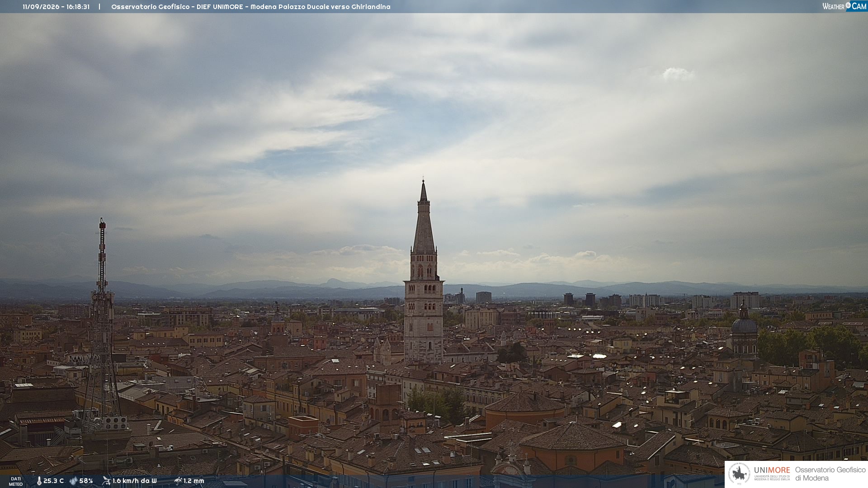Click the Ghirlandina tower spire
This screenshot has height=488, width=868.
point(424,217)
